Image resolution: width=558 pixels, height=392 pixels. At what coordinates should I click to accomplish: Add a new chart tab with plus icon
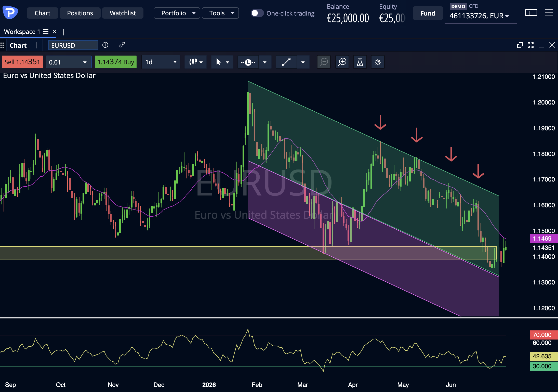[x=36, y=45]
